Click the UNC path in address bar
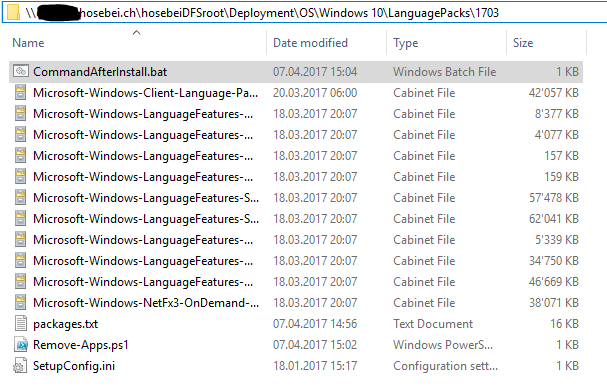Screen dimensions: 607x392 point(262,13)
